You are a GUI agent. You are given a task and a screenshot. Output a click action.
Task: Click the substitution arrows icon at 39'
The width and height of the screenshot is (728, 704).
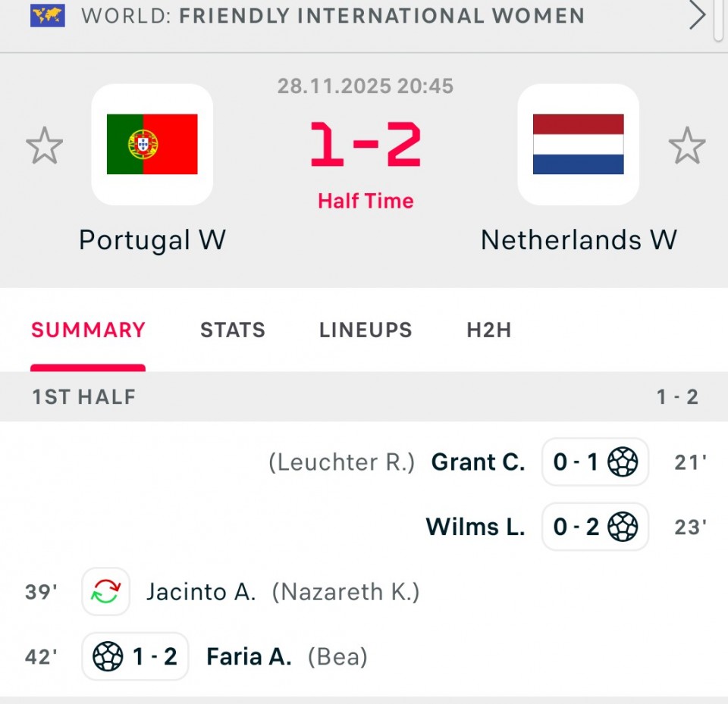[105, 592]
